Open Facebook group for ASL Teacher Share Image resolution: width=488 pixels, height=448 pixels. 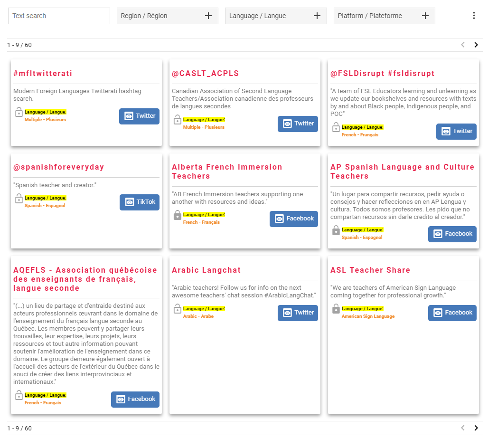coord(452,313)
